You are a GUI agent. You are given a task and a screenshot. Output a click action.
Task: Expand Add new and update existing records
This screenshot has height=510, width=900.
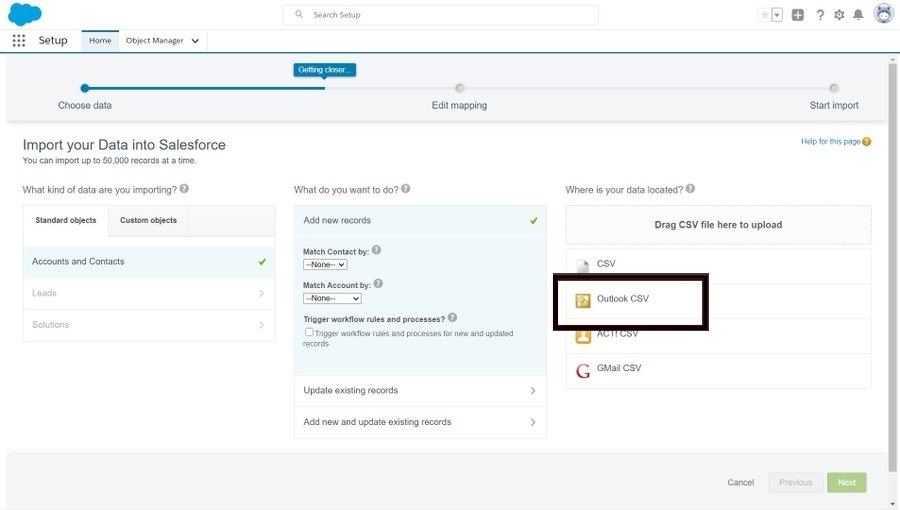pos(420,422)
